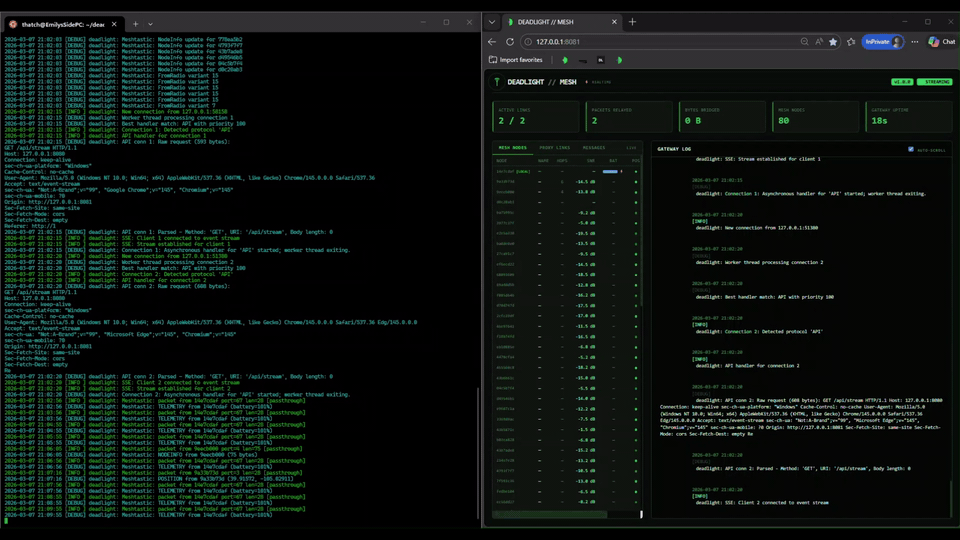The width and height of the screenshot is (960, 540).
Task: Expand the browser tab search chevron
Action: coord(492,22)
